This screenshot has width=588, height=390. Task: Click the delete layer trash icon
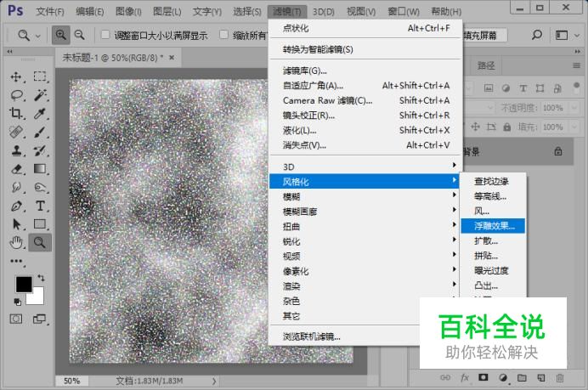tap(559, 377)
